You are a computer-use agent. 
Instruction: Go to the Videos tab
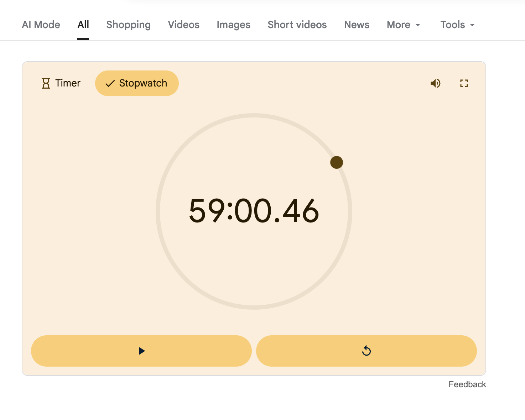183,25
